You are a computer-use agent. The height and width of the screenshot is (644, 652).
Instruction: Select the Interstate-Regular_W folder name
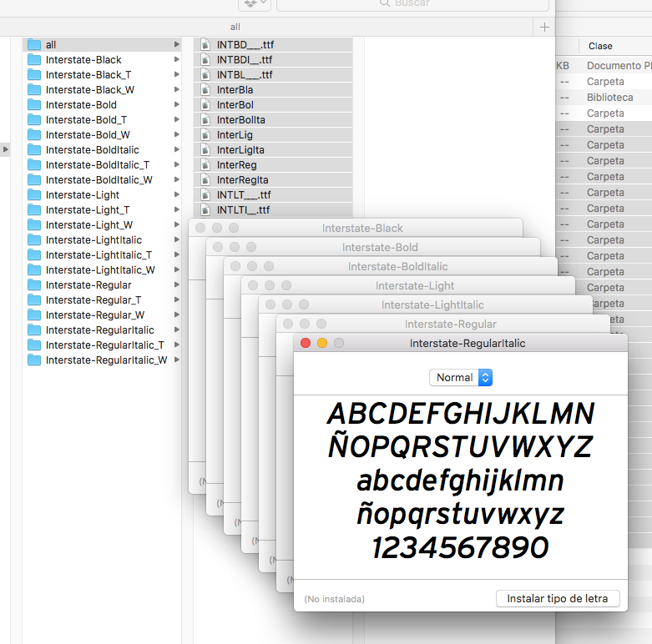point(95,314)
